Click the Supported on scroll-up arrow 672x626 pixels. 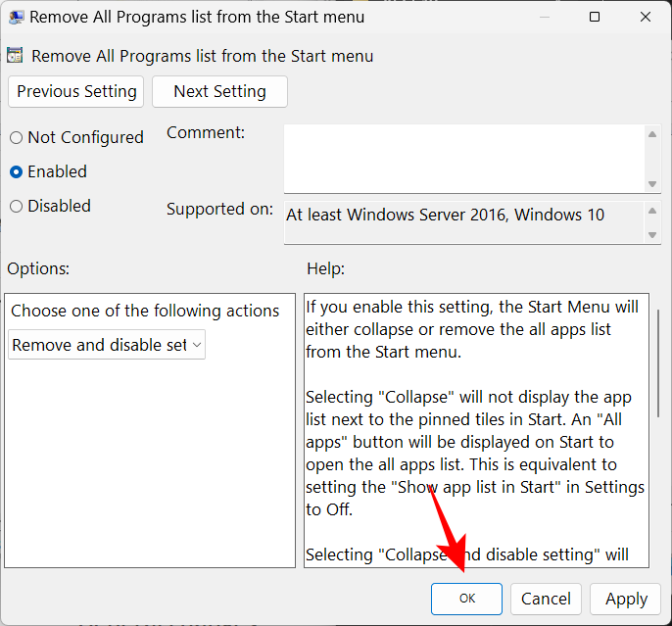pyautogui.click(x=652, y=210)
